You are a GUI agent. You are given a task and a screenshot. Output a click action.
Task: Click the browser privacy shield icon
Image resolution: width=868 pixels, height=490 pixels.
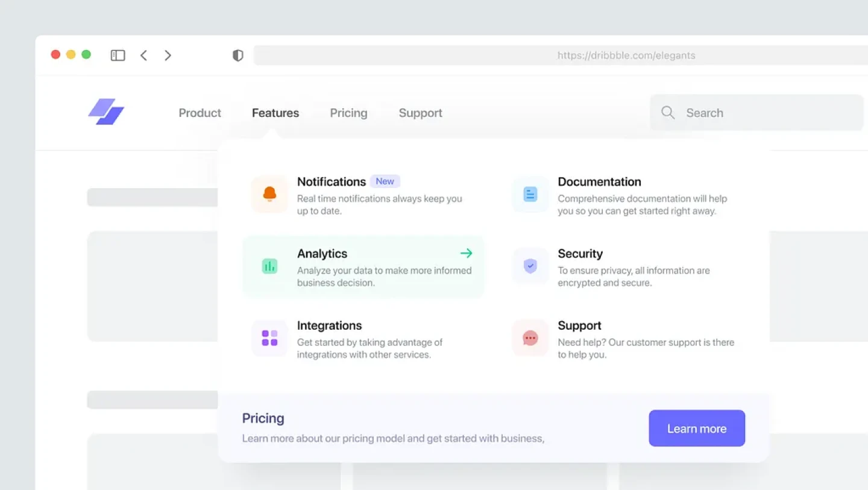pyautogui.click(x=238, y=55)
